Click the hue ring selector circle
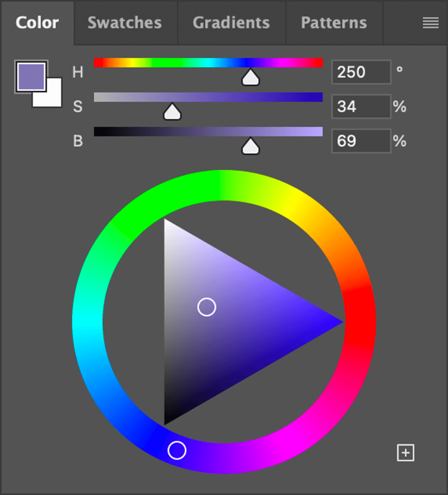The height and width of the screenshot is (495, 448). [177, 450]
